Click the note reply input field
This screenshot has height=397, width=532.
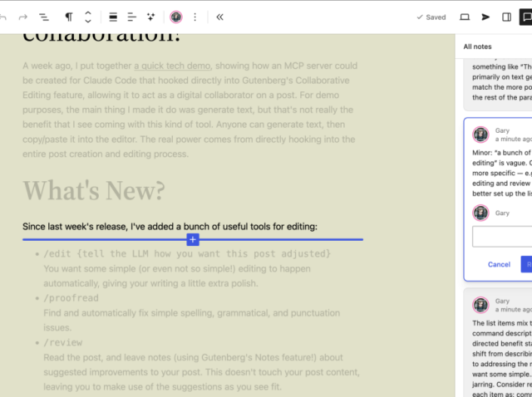(501, 237)
